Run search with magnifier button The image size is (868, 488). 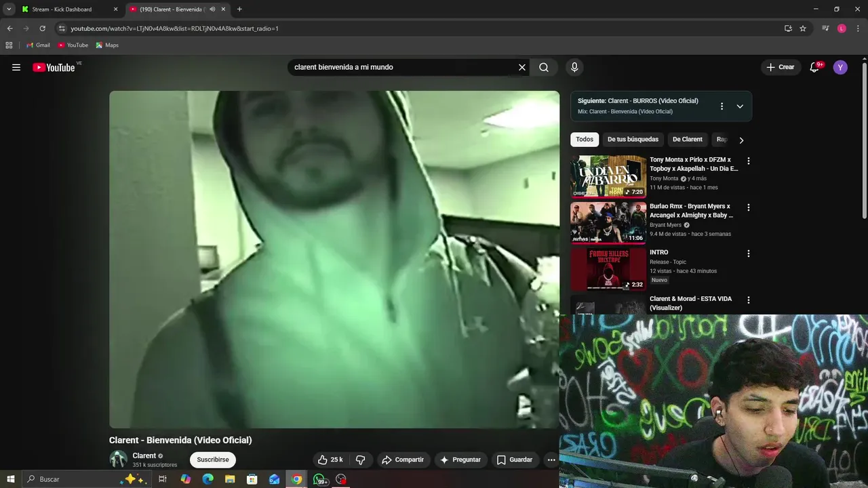(544, 67)
